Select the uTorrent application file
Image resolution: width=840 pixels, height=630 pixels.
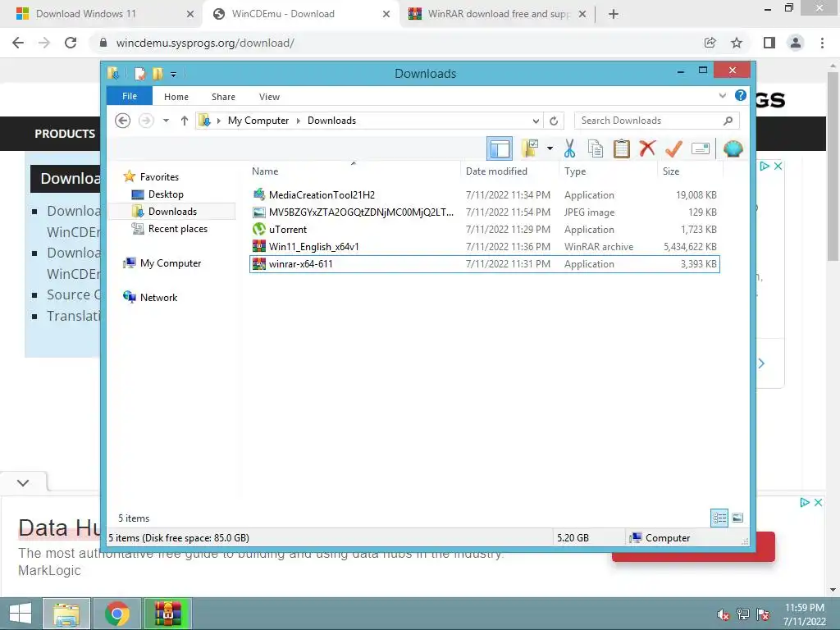(x=484, y=230)
